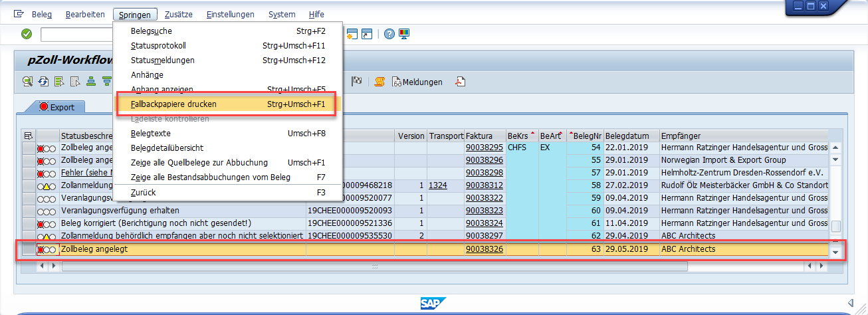Open Faktura link 90038326
The width and height of the screenshot is (868, 315).
point(485,250)
